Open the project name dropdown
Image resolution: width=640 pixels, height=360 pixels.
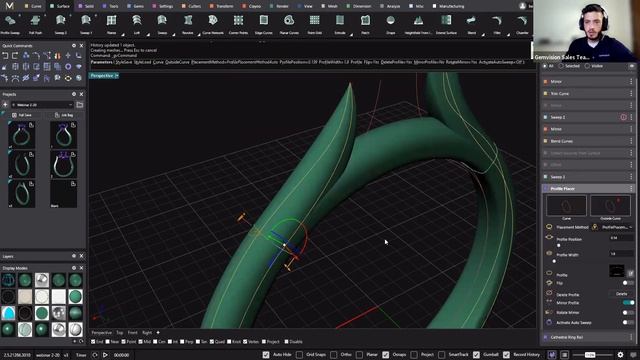coord(42,105)
